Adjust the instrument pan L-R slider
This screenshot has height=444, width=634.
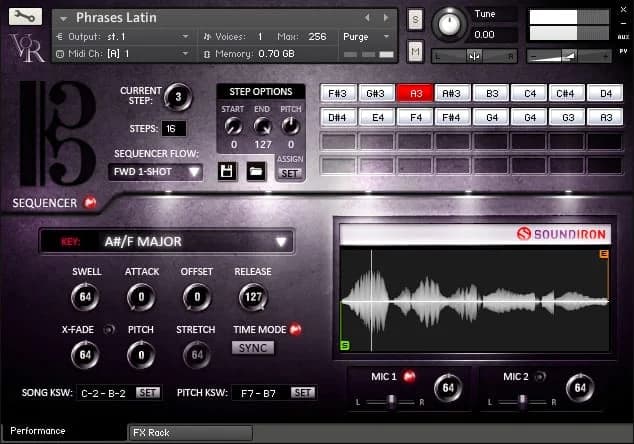(x=474, y=56)
